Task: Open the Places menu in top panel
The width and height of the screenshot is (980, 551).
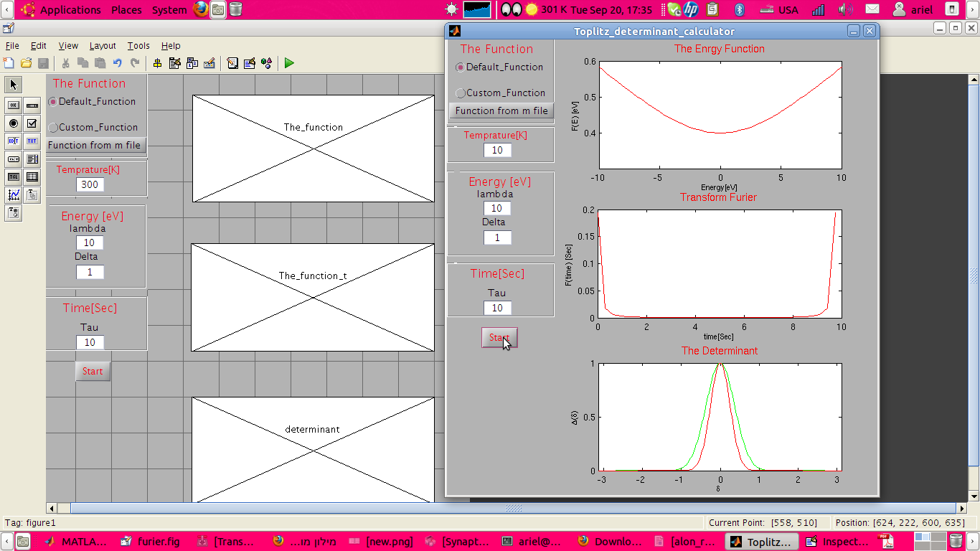Action: point(126,10)
